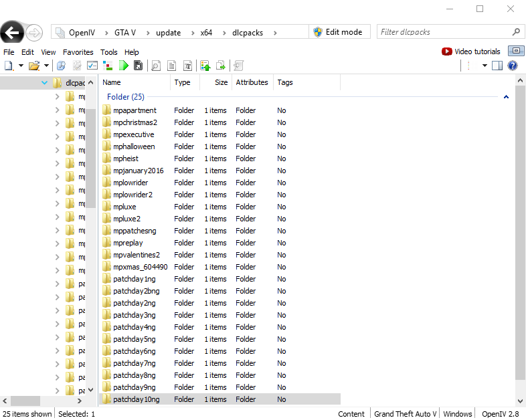Image resolution: width=526 pixels, height=420 pixels.
Task: Open the Help menu
Action: pyautogui.click(x=131, y=52)
